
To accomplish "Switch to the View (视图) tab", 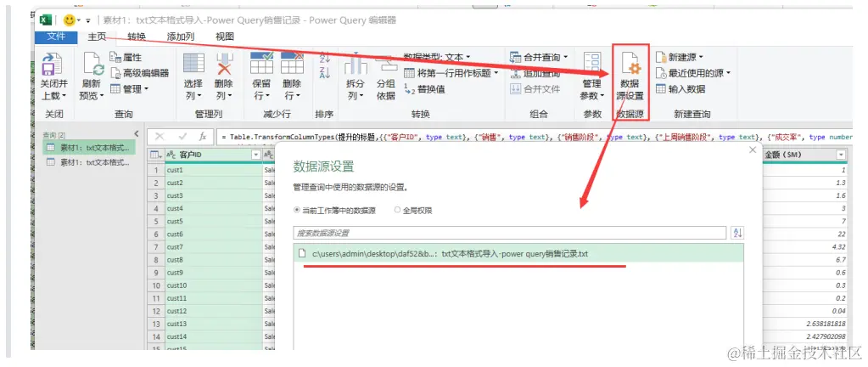I will click(x=225, y=37).
